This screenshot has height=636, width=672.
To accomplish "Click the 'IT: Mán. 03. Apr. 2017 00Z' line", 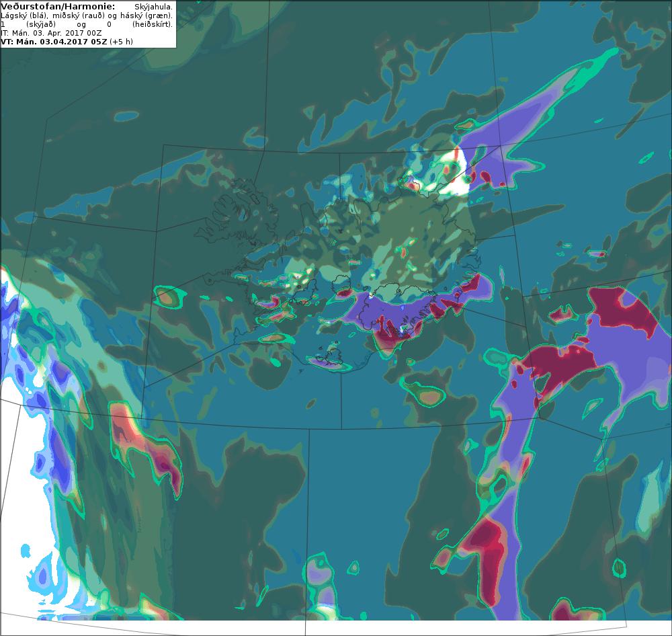I will (x=52, y=32).
